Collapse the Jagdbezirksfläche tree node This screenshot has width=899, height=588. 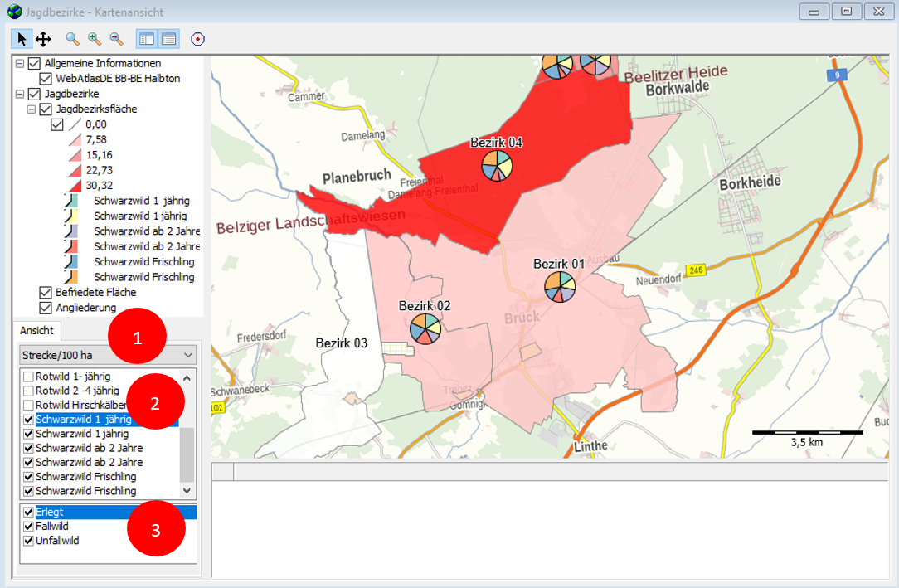point(32,109)
